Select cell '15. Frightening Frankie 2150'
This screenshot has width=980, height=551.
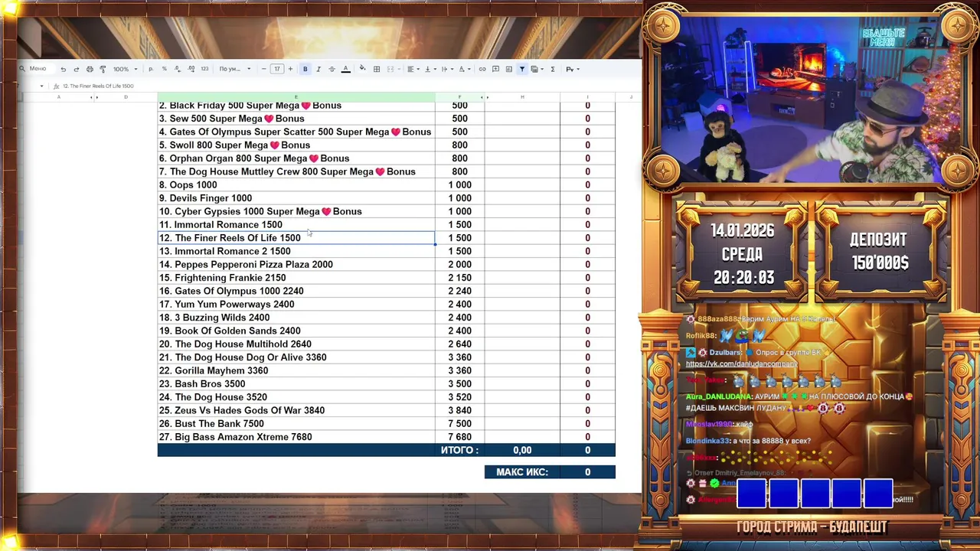coord(296,278)
